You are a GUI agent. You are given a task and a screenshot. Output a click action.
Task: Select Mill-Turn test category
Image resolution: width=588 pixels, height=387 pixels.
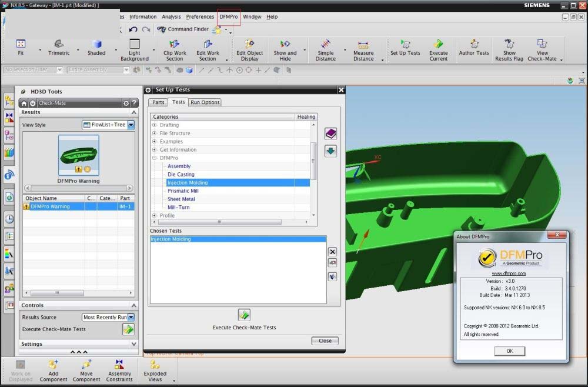point(179,208)
